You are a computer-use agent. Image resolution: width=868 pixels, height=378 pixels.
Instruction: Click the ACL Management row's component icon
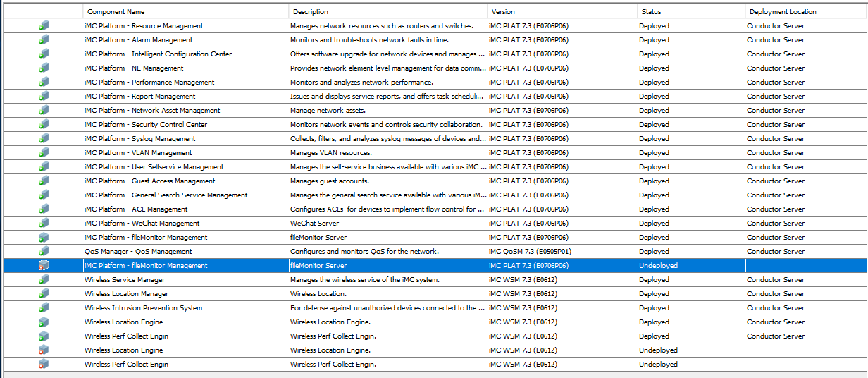click(44, 209)
